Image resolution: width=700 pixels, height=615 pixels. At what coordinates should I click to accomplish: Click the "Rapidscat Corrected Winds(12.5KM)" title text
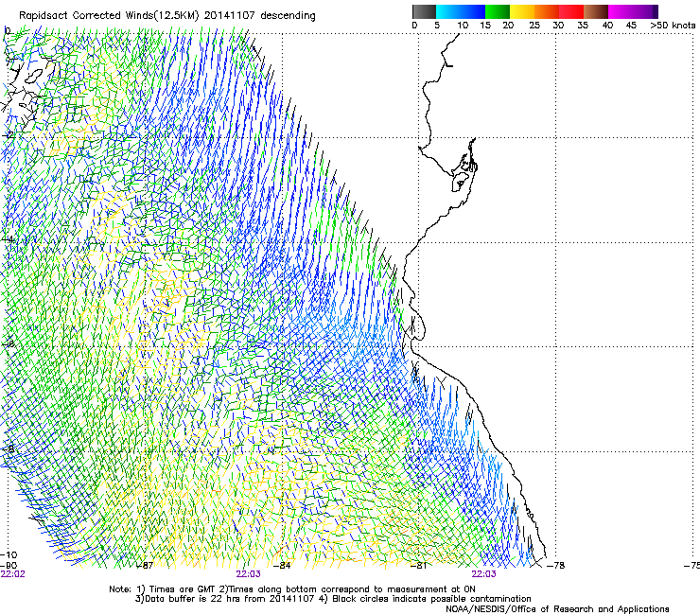[109, 16]
